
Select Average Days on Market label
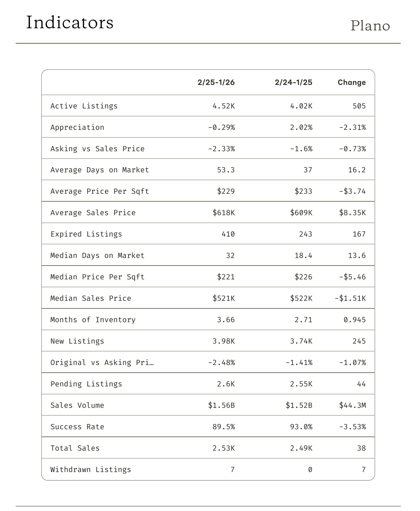pyautogui.click(x=100, y=170)
